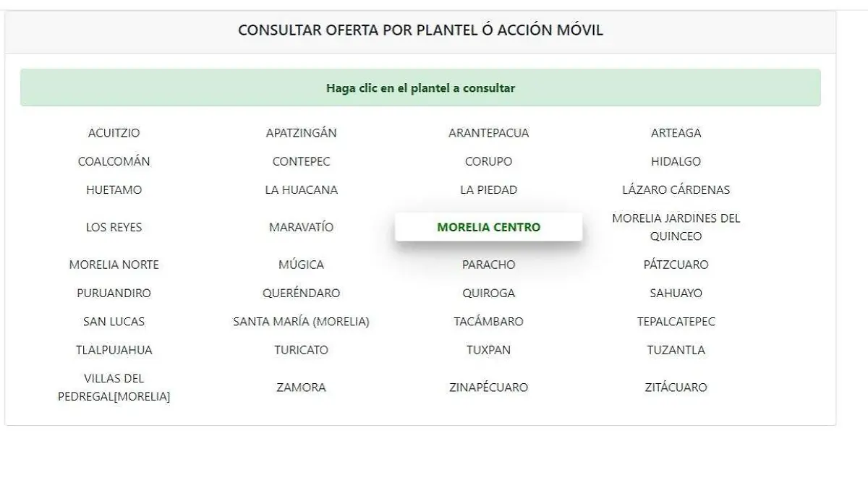Click MORELIA JARDINES DEL QUINCEO
This screenshot has width=868, height=488.
pyautogui.click(x=676, y=226)
